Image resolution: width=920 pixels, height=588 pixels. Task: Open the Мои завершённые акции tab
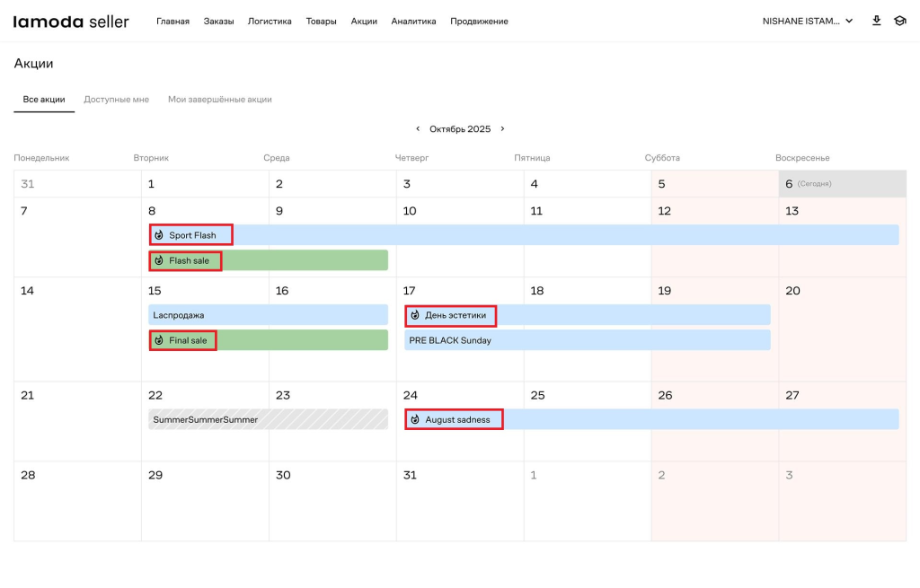pos(219,100)
